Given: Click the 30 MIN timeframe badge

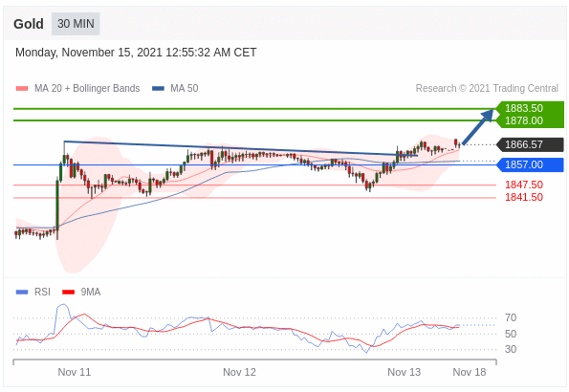Looking at the screenshot, I should click(x=76, y=24).
